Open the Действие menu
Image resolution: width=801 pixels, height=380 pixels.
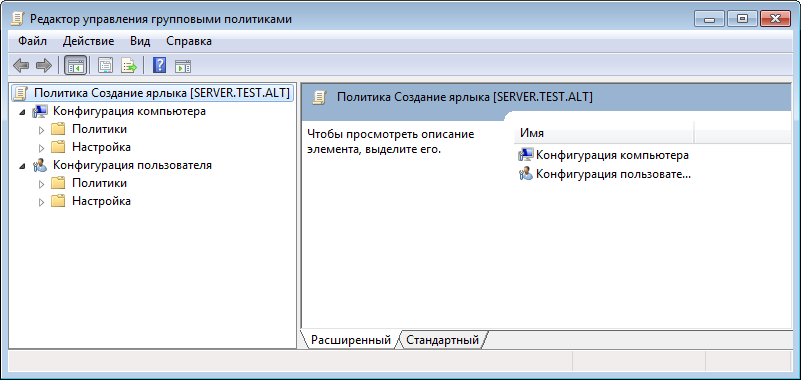point(89,41)
